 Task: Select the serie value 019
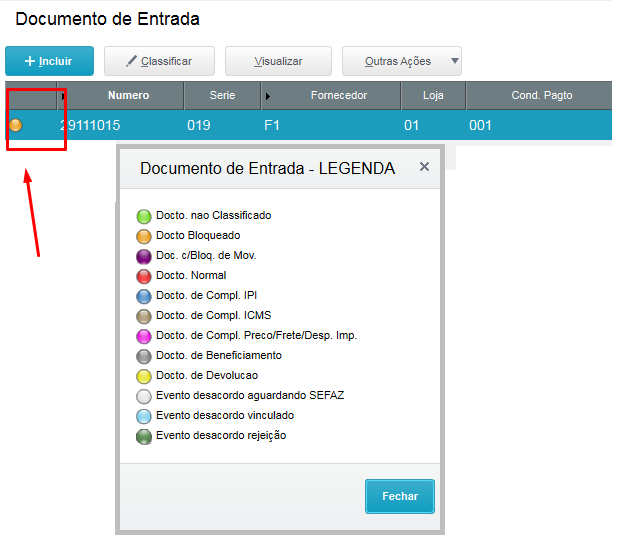pyautogui.click(x=199, y=125)
